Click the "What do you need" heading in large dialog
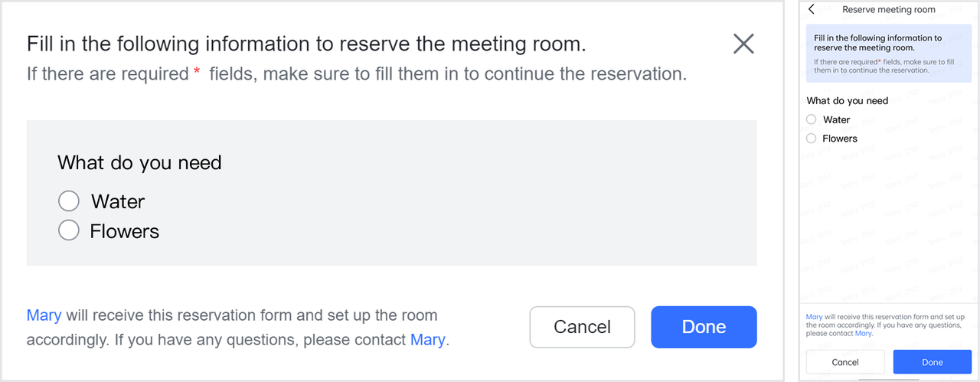Viewport: 980px width, 382px height. point(139,163)
